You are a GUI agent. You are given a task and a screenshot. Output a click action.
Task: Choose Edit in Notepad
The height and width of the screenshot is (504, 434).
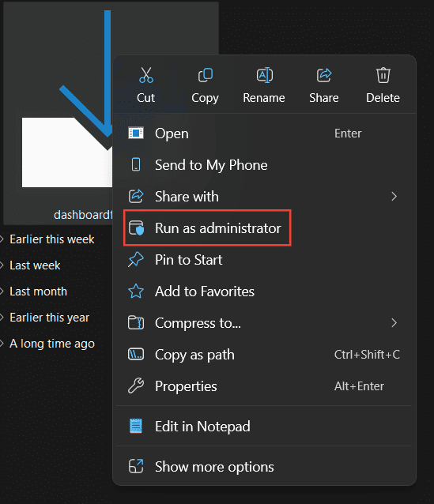(264, 427)
